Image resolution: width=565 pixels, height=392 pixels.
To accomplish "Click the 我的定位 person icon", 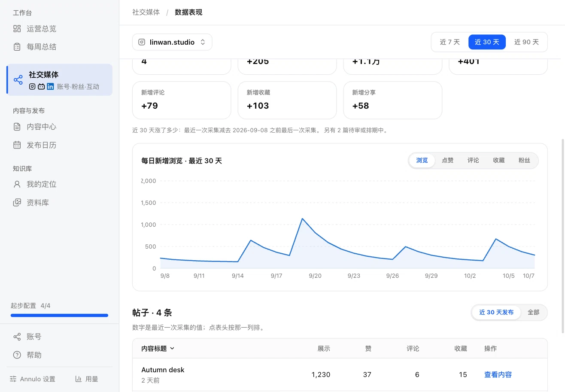I will coord(17,184).
